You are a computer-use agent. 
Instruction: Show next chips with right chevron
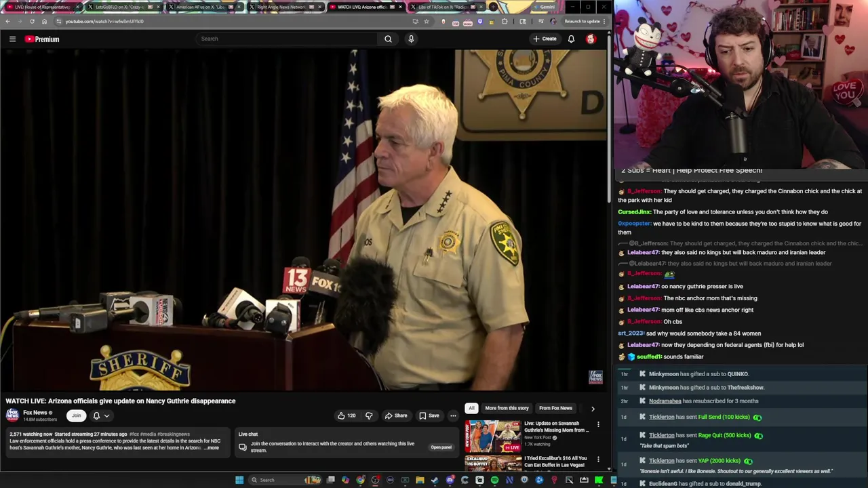(593, 409)
